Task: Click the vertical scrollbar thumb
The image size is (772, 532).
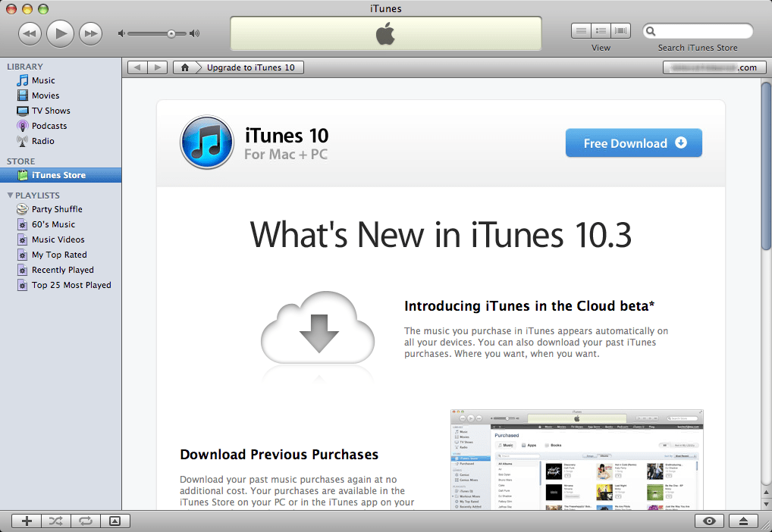Action: (766, 166)
